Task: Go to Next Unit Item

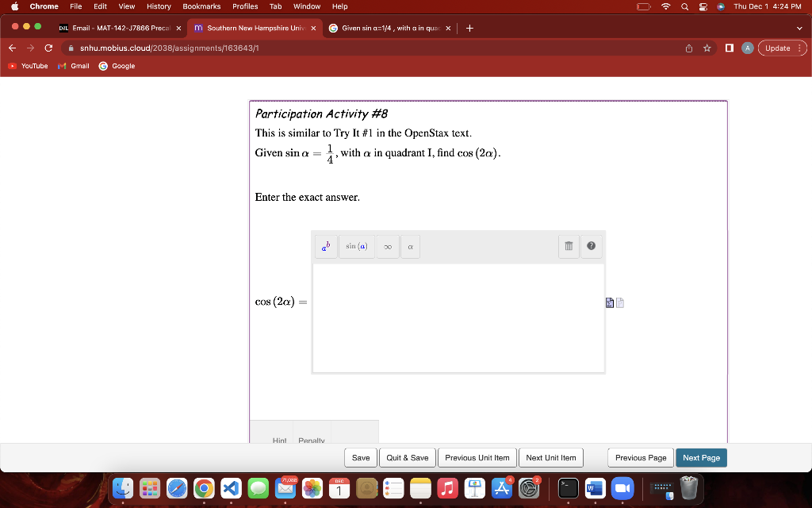Action: tap(550, 458)
